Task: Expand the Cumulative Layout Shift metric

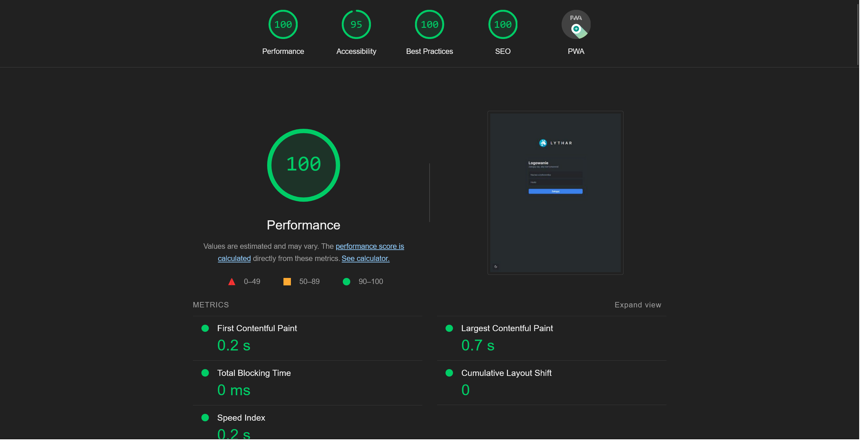Action: tap(506, 373)
